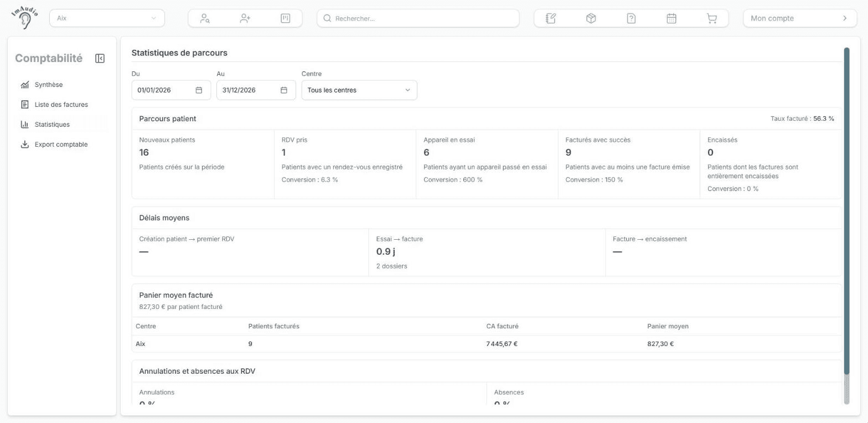Click the Encaissés card title
Screen dimensions: 868x423
(723, 140)
